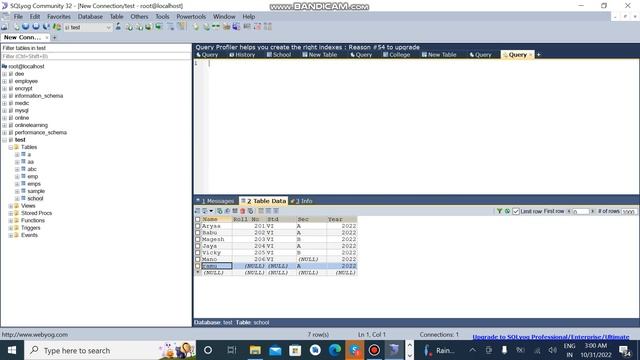Viewport: 640px width, 360px height.
Task: Add a new query tab with plus button
Action: point(538,55)
